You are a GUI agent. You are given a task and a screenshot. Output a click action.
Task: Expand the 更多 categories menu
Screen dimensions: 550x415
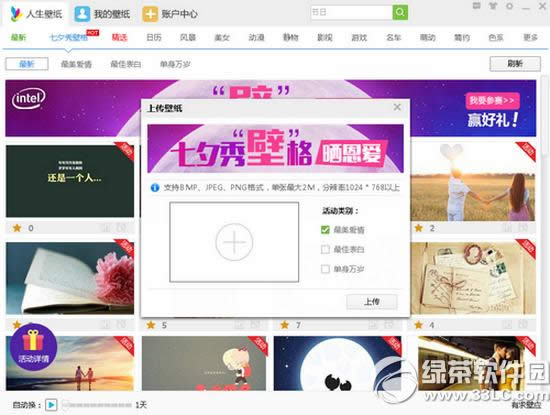pyautogui.click(x=530, y=37)
